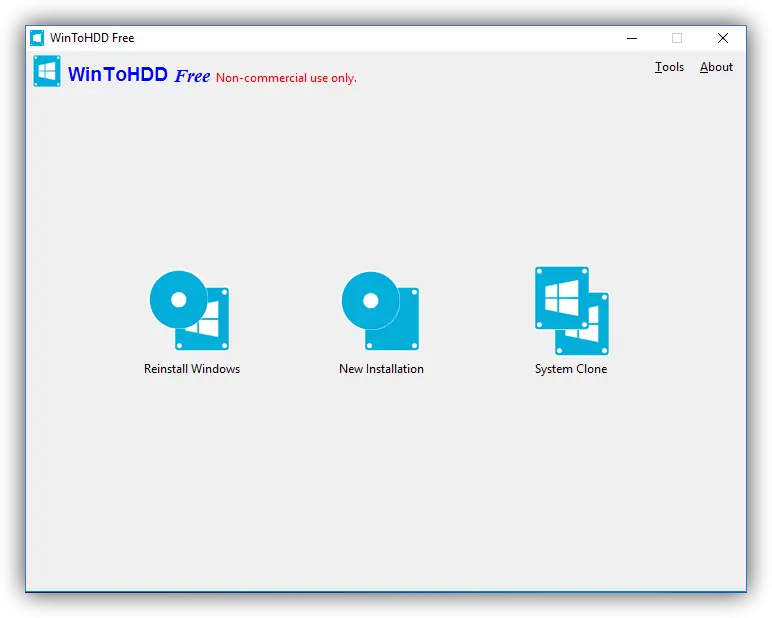Click the title bar app icon
772x618 pixels.
point(37,38)
